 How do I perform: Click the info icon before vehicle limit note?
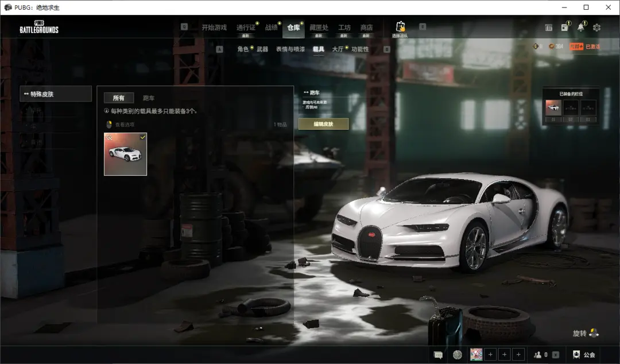(106, 111)
